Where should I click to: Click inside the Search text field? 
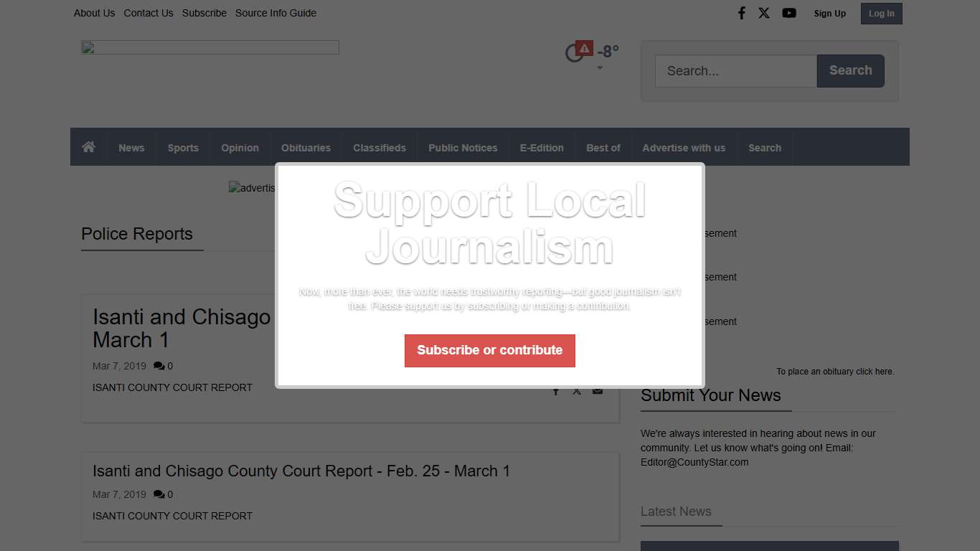tap(735, 70)
